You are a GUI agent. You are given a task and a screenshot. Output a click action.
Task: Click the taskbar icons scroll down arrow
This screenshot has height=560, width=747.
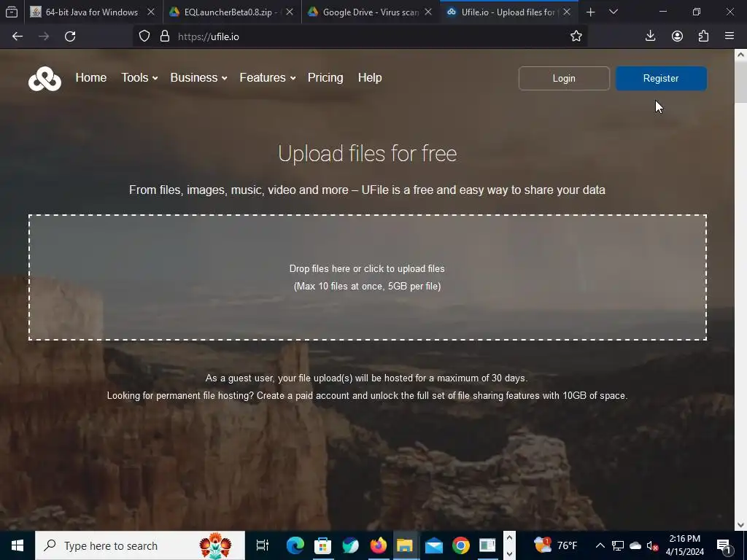click(x=509, y=553)
